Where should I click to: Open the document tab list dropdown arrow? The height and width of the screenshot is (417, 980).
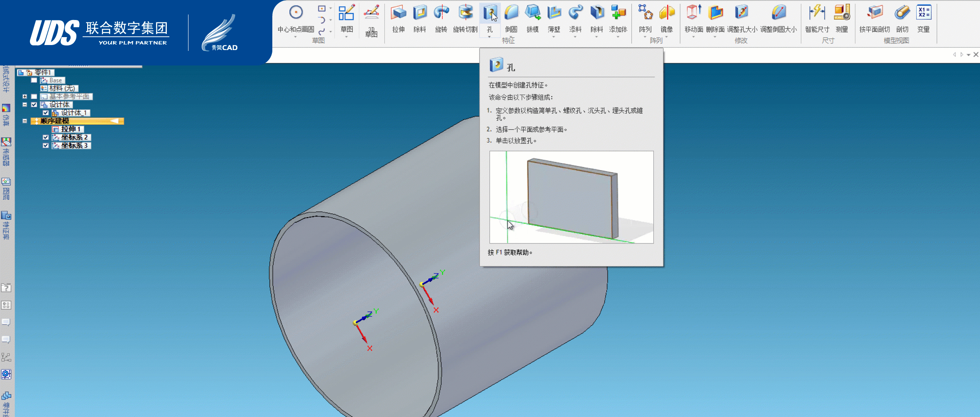(x=968, y=55)
